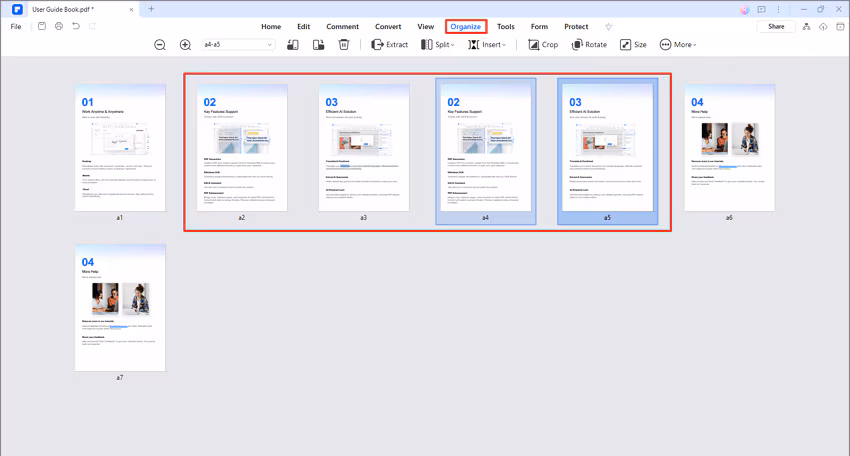Open the File menu
Screen dimensions: 850x456
click(x=16, y=27)
